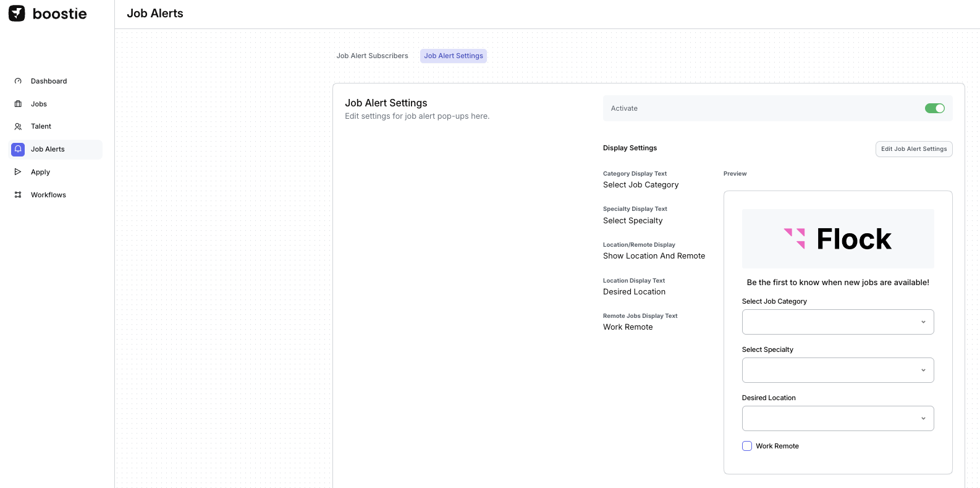Open the Talent sidebar link
Viewport: 980px width, 488px height.
pyautogui.click(x=41, y=127)
